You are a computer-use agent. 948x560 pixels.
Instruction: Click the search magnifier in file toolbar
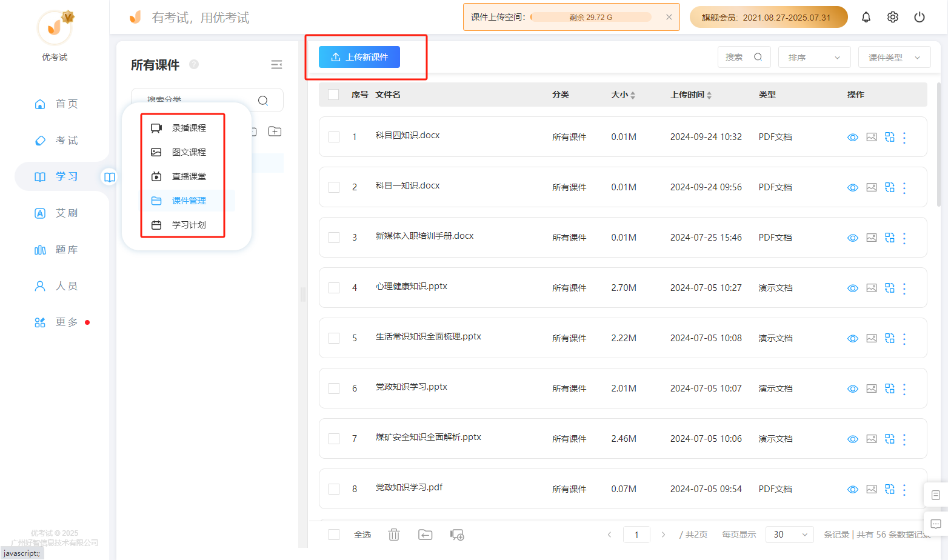point(758,57)
